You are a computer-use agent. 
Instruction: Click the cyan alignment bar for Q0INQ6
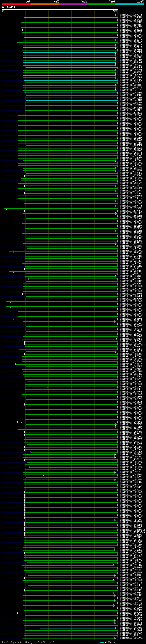point(78,628)
